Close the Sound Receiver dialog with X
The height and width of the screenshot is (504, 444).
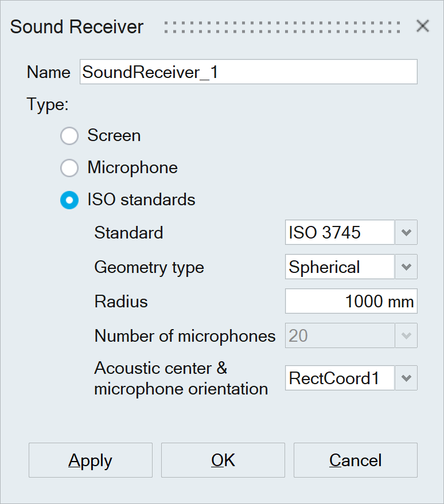point(423,26)
